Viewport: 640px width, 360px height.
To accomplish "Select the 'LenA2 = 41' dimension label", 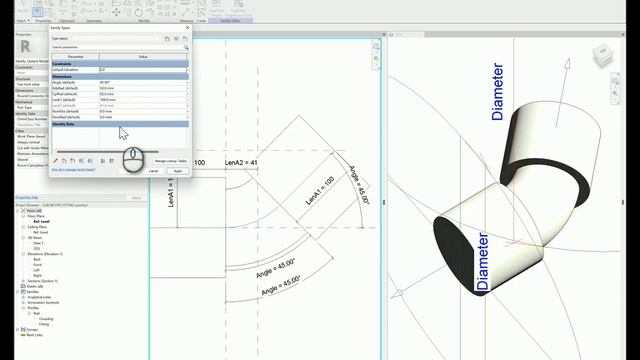I will pyautogui.click(x=241, y=162).
